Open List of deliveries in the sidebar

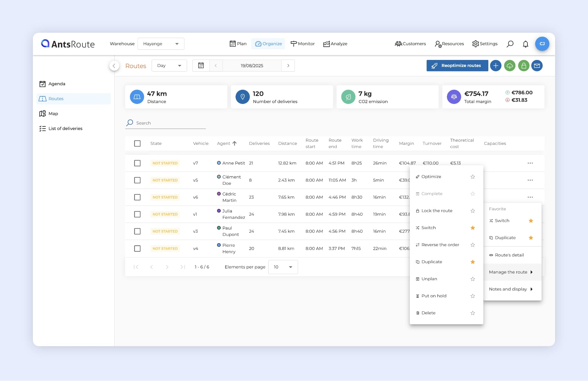[65, 128]
